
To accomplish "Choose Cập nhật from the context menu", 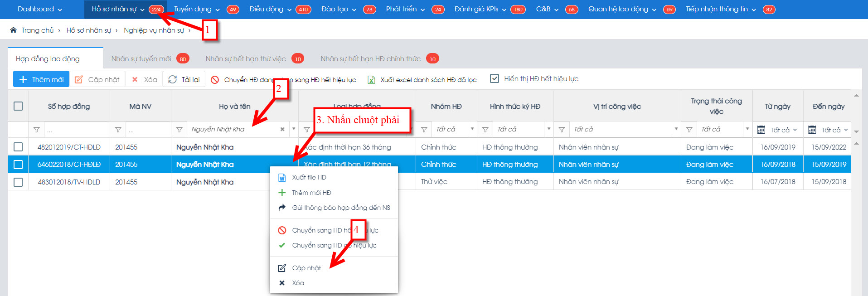I will click(x=306, y=268).
